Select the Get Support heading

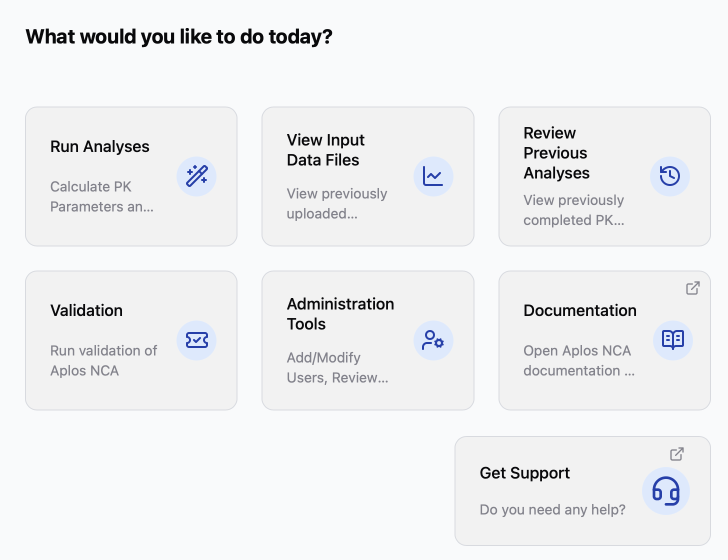tap(524, 473)
